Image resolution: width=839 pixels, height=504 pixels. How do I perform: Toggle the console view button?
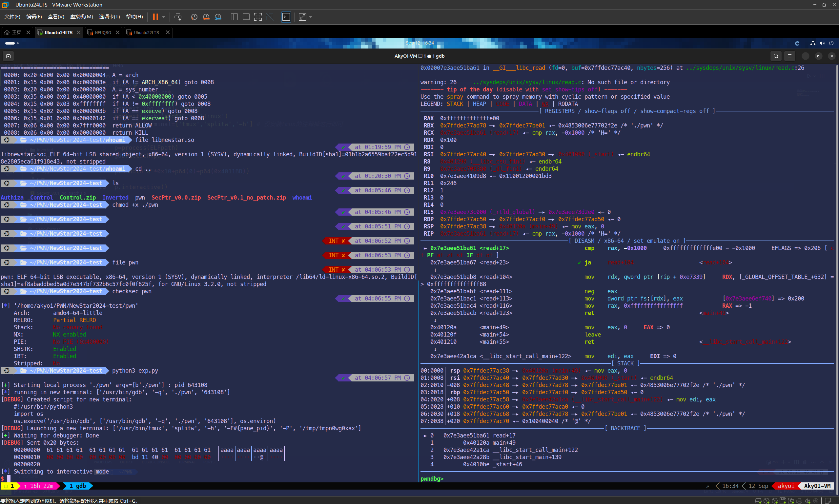286,17
